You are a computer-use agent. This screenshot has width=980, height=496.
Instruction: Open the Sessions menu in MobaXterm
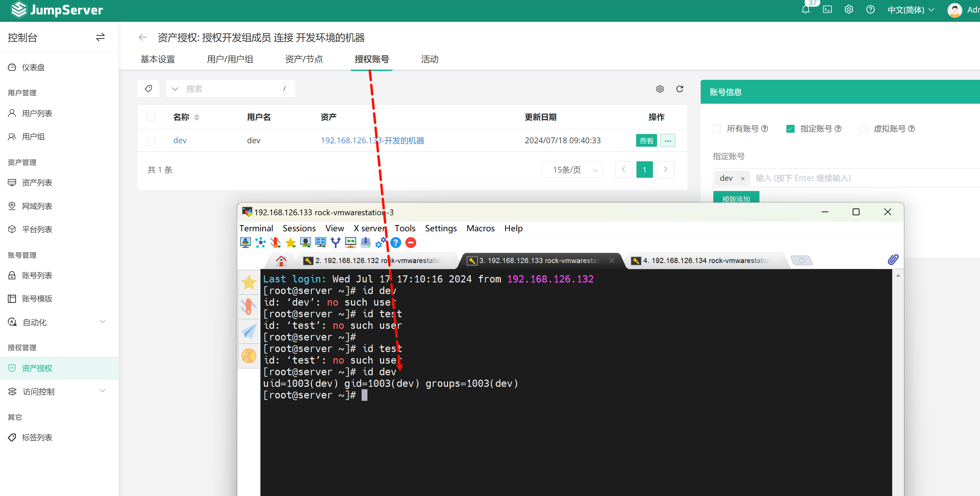pos(299,228)
